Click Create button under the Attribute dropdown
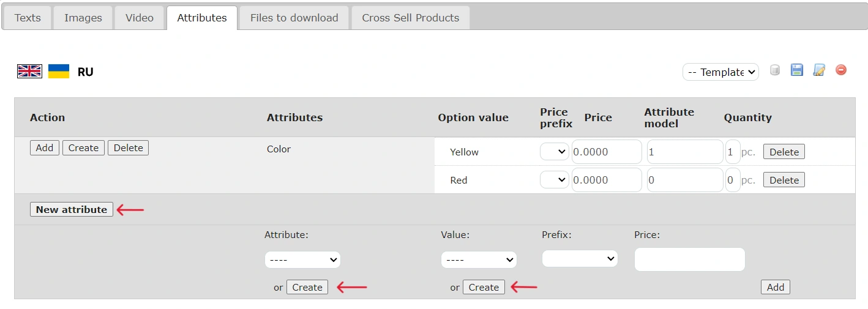Screen dimensions: 868x309 [307, 287]
